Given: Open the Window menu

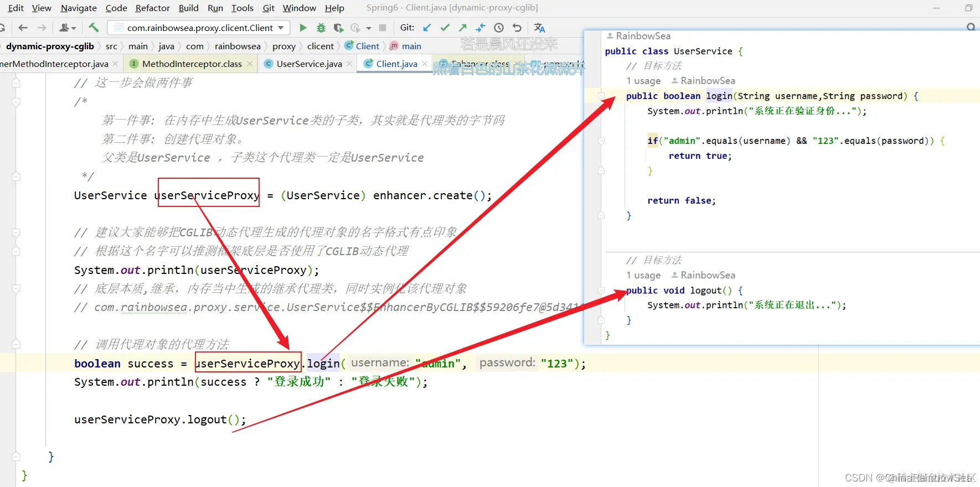Looking at the screenshot, I should pos(300,8).
